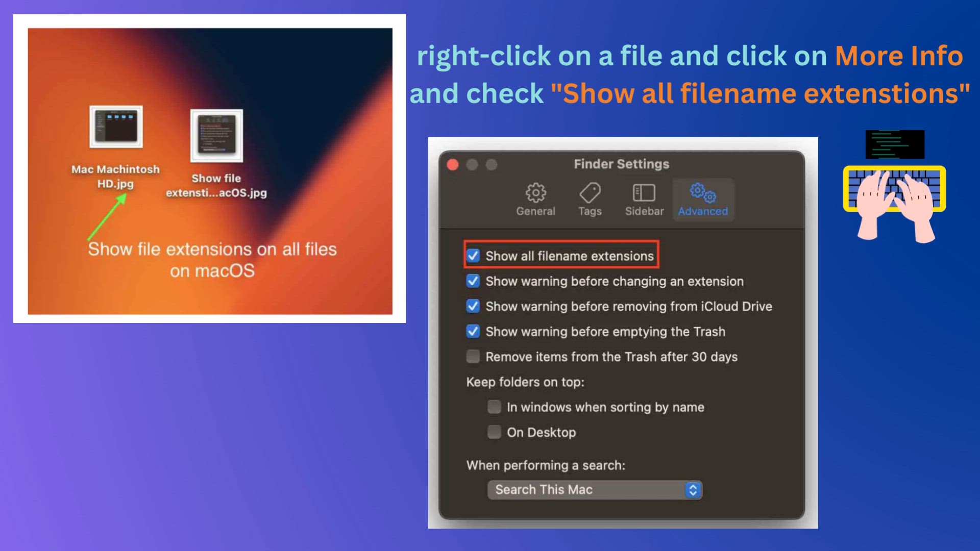The width and height of the screenshot is (980, 551).
Task: Check In windows when sorting by name
Action: click(x=494, y=407)
